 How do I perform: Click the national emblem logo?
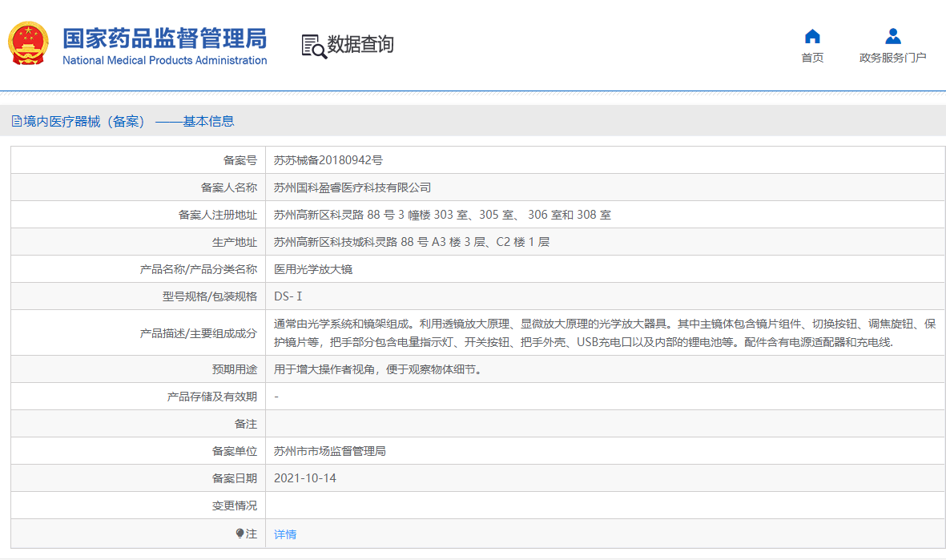28,44
